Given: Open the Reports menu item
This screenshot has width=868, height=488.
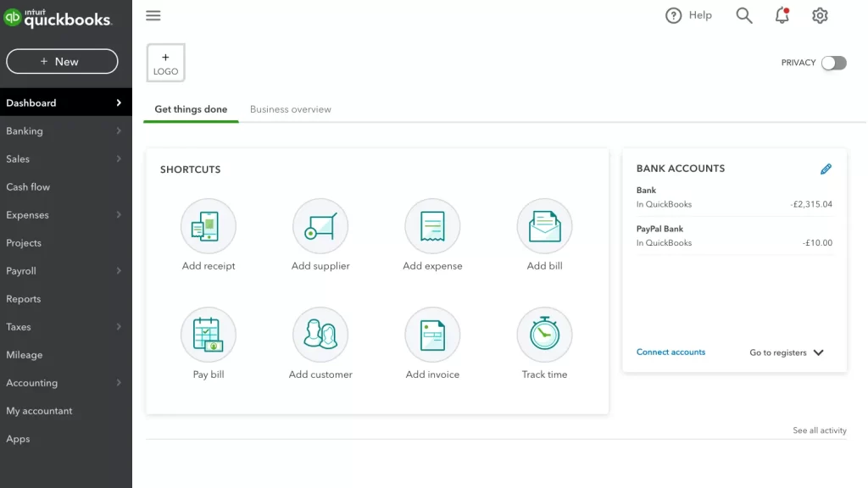Looking at the screenshot, I should coord(23,298).
